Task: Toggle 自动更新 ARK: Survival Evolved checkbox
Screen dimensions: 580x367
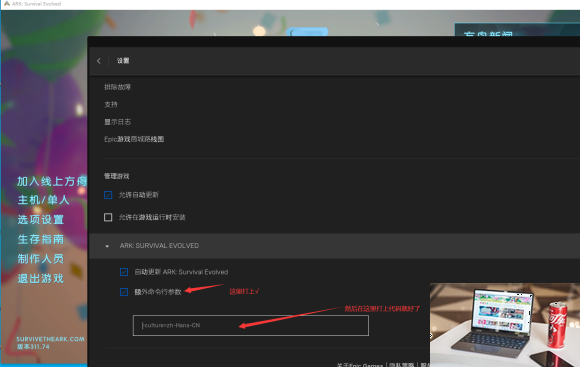Action: pyautogui.click(x=124, y=272)
